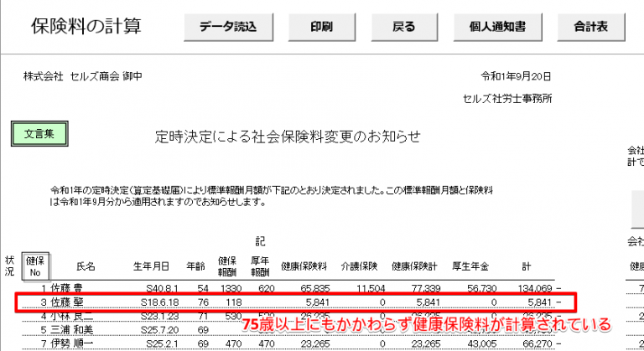Click the 印刷 print button
644x351 pixels.
[322, 27]
